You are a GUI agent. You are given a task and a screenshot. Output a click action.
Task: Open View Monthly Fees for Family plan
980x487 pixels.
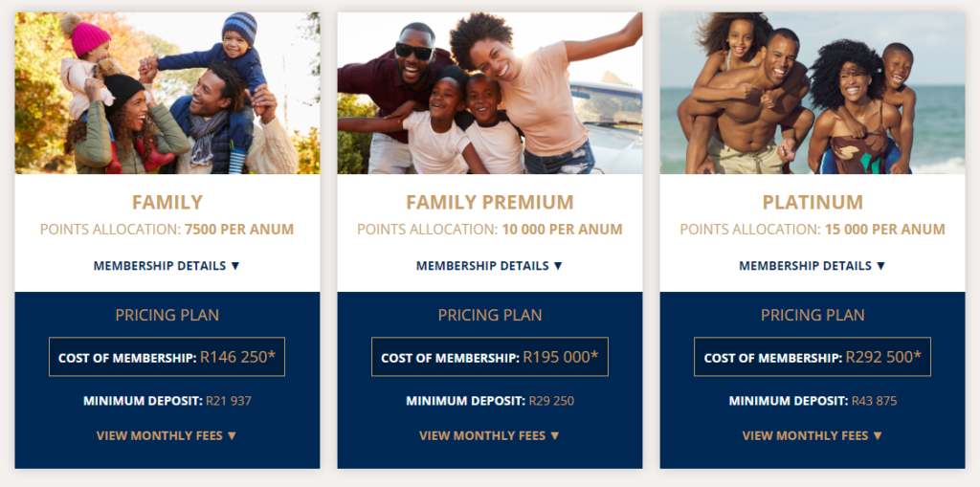click(167, 435)
